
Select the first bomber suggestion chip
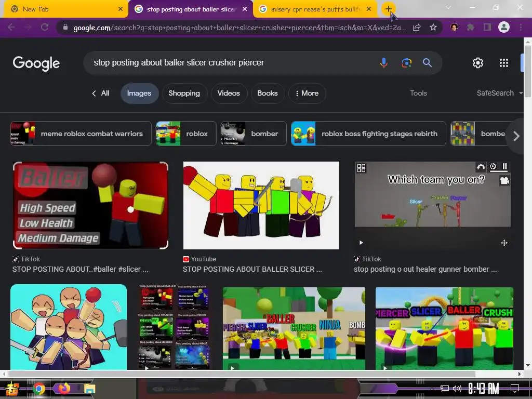pyautogui.click(x=254, y=134)
